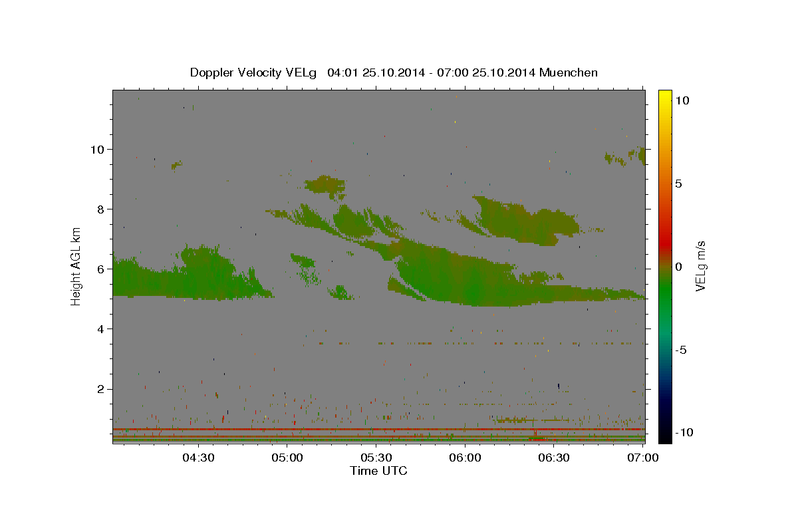This screenshot has width=798, height=532.
Task: Click the large green cloud near 06:00 at 5 km
Action: click(x=472, y=279)
